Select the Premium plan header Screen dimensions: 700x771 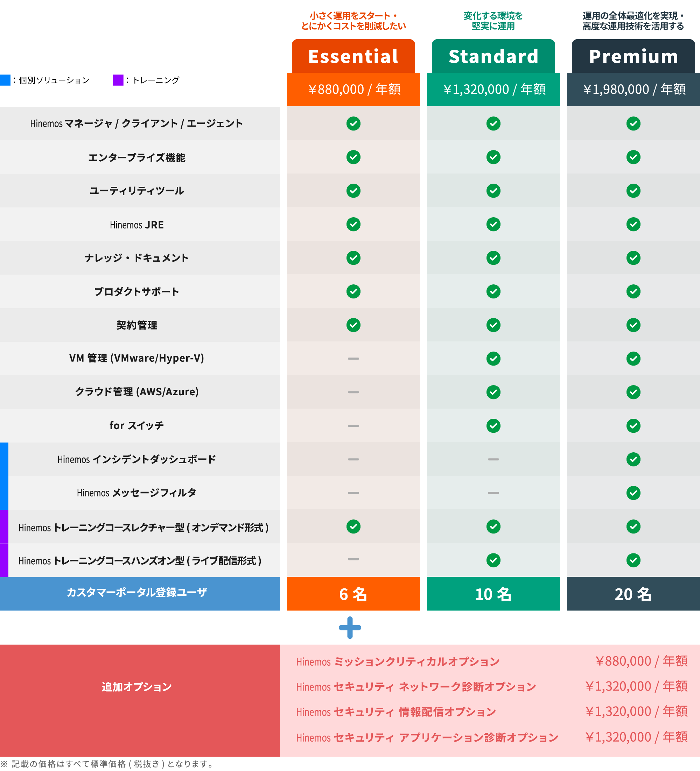coord(633,56)
